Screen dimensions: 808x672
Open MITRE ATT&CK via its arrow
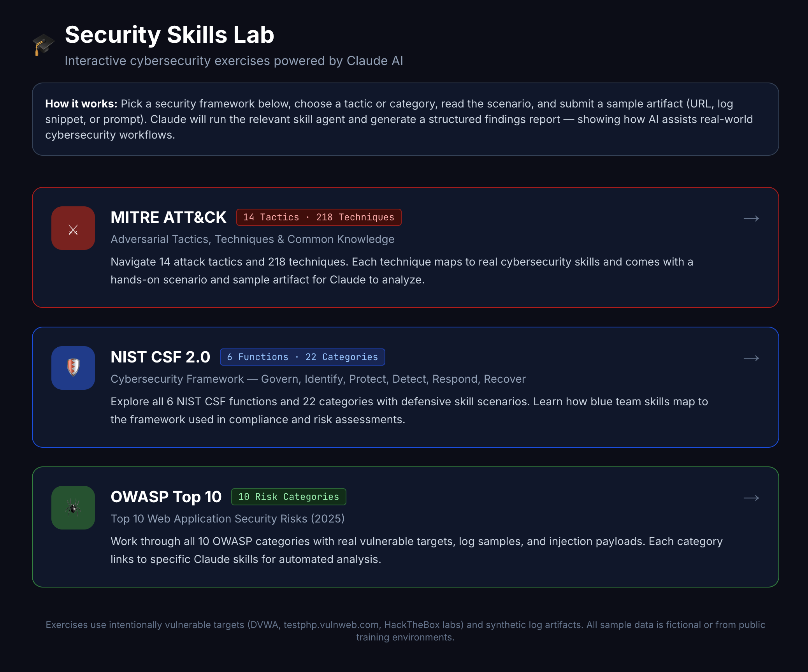point(751,218)
